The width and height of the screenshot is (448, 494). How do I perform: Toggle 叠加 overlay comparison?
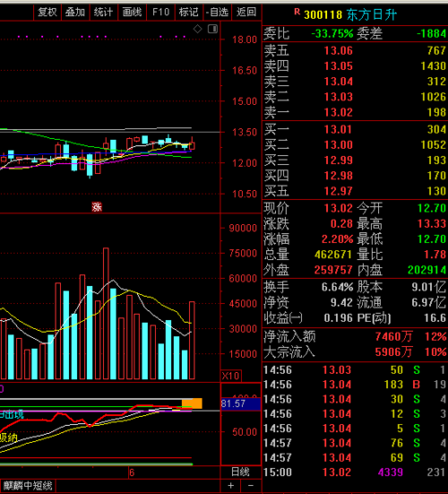75,13
